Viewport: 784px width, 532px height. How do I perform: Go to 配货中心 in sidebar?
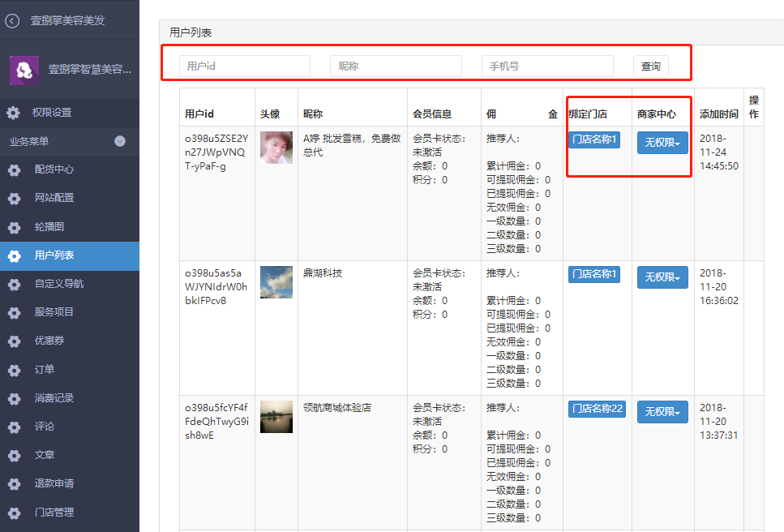tap(70, 169)
